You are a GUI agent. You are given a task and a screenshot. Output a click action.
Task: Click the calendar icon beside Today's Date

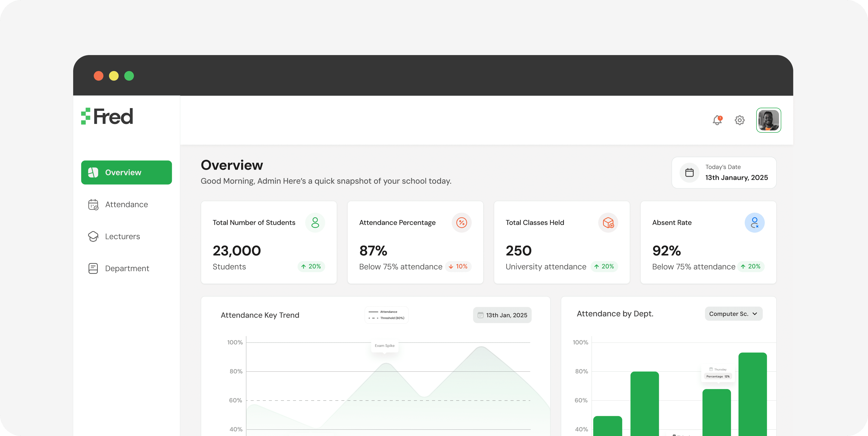[689, 173]
